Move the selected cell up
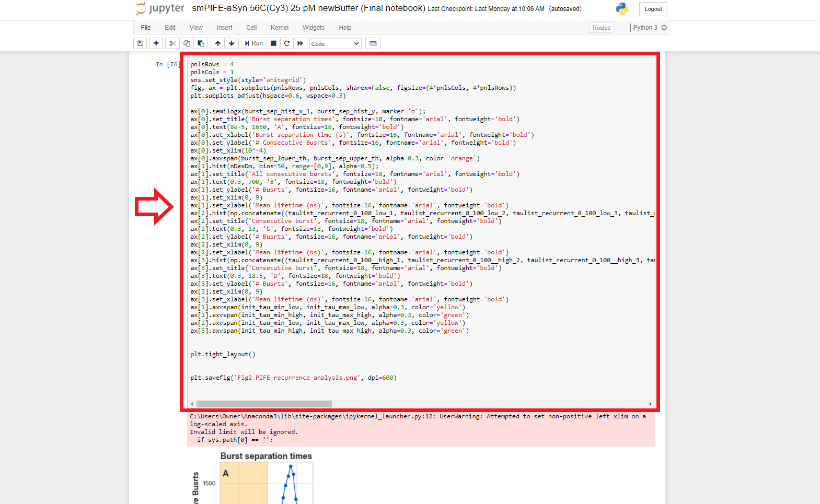The width and height of the screenshot is (820, 504). (x=218, y=43)
